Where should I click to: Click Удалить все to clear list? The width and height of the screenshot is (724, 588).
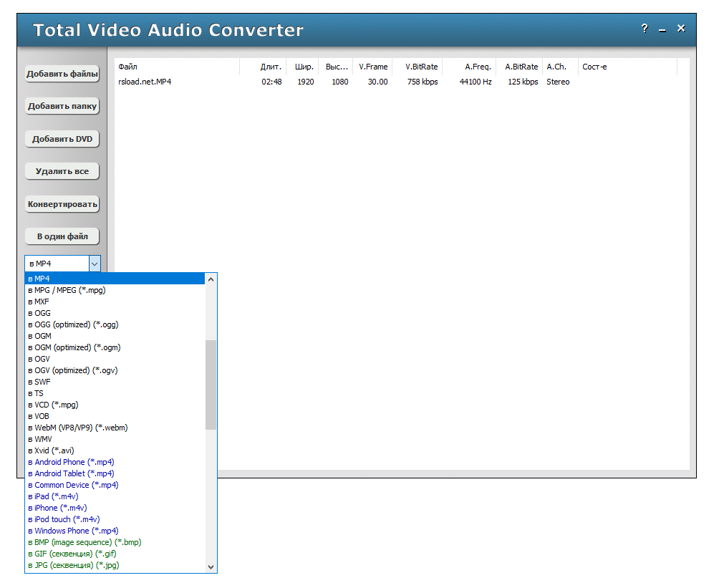62,172
